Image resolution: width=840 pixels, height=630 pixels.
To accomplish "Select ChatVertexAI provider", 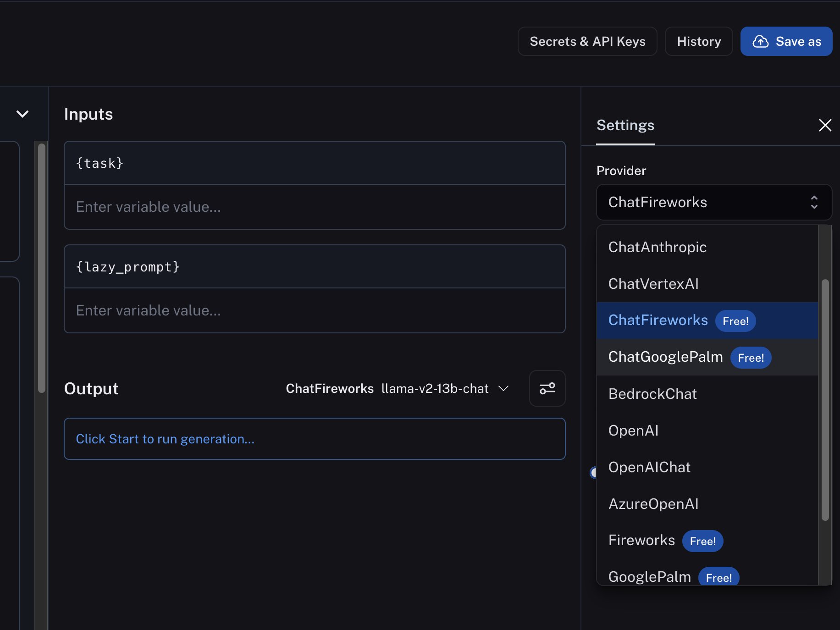I will (707, 284).
